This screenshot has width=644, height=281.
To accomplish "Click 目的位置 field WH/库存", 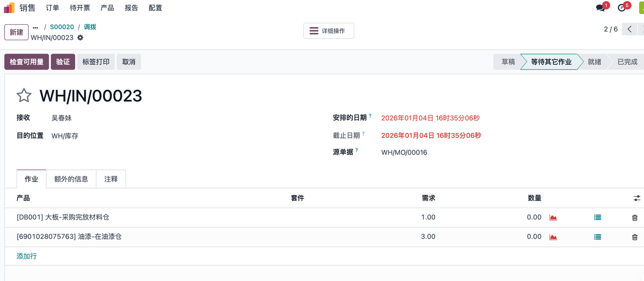I will 65,136.
